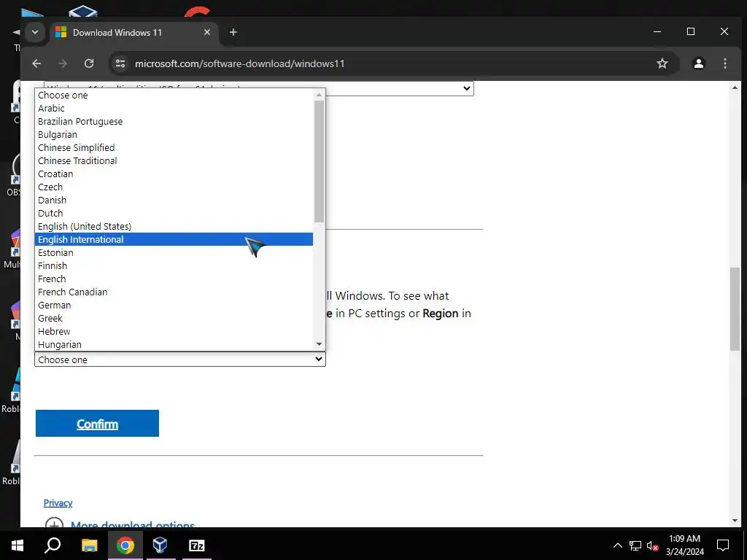Choose Finnish language
747x560 pixels.
click(x=174, y=265)
